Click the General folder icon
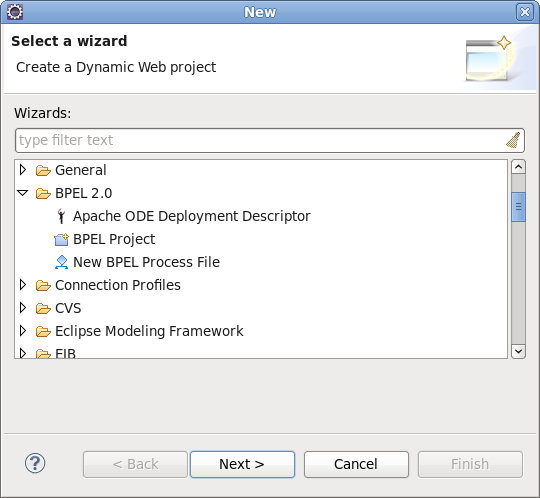The height and width of the screenshot is (498, 540). pos(43,170)
